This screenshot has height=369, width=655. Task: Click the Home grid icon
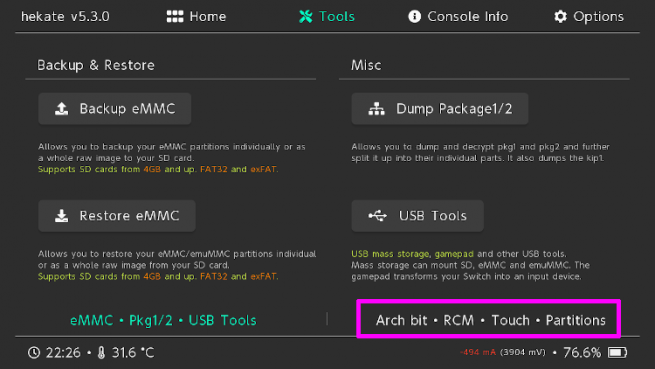(175, 16)
